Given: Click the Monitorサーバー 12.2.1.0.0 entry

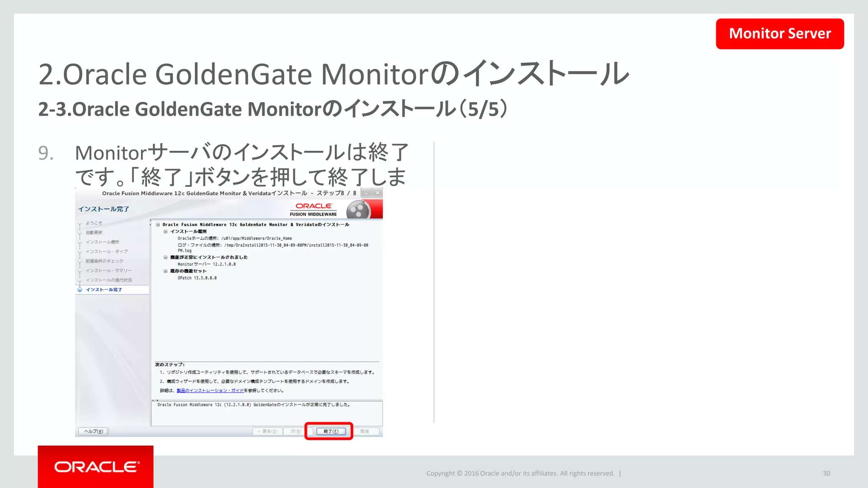Looking at the screenshot, I should click(x=206, y=264).
